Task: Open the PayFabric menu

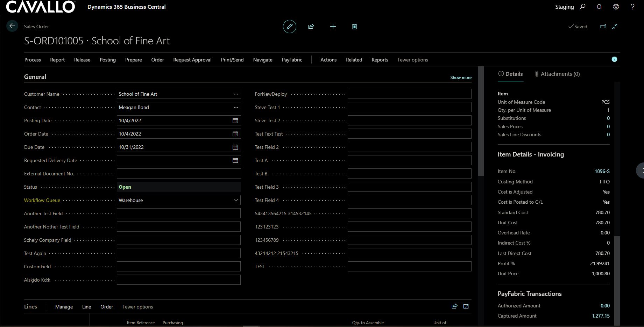Action: [x=292, y=60]
